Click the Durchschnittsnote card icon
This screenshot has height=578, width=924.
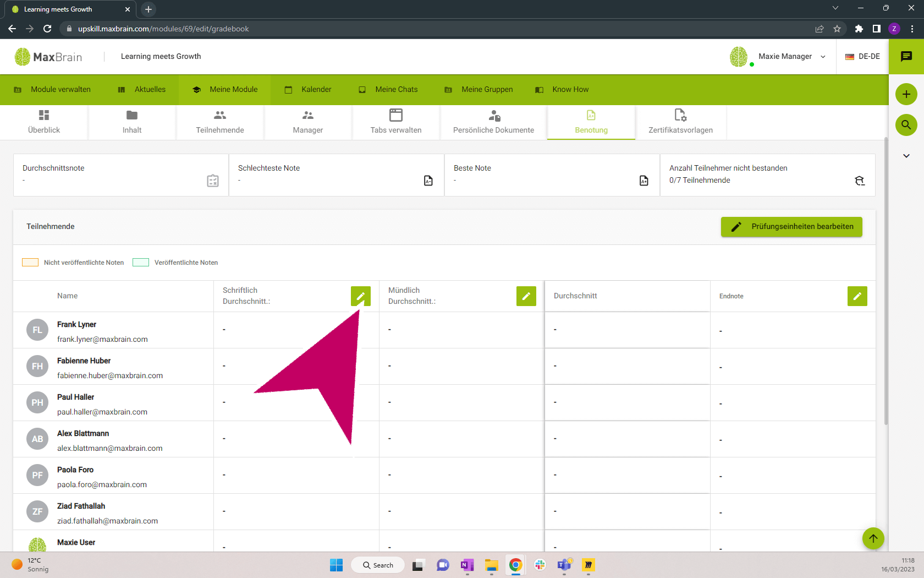pos(213,181)
